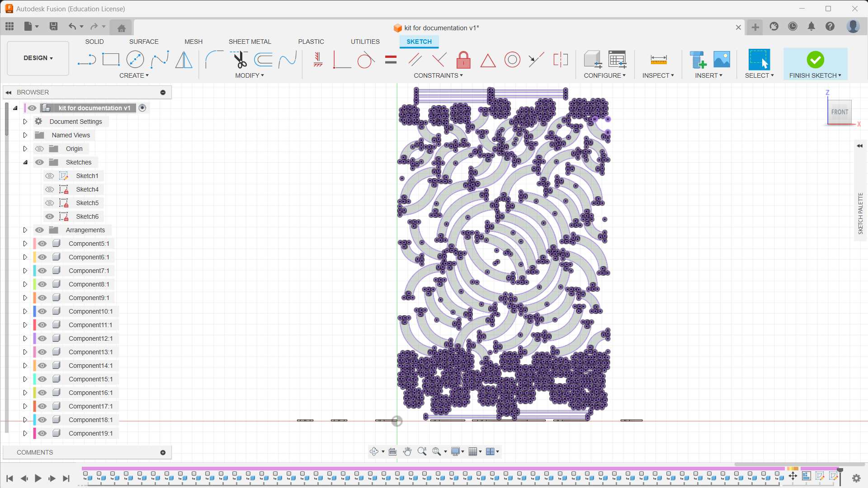Open the DESIGN workspace dropdown
Image resolution: width=868 pixels, height=488 pixels.
38,58
